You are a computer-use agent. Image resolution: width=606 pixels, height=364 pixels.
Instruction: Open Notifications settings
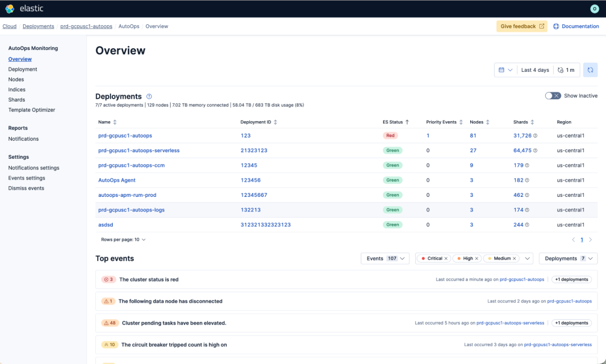pyautogui.click(x=34, y=168)
